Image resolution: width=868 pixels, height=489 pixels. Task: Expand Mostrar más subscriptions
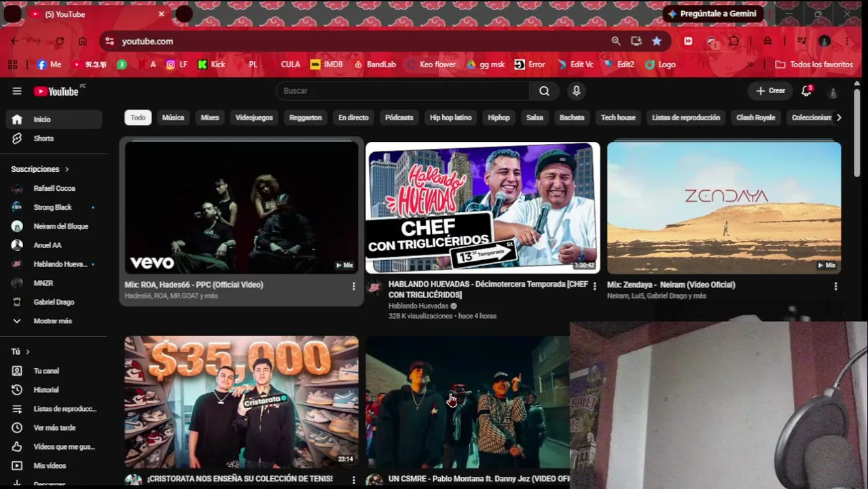click(54, 321)
